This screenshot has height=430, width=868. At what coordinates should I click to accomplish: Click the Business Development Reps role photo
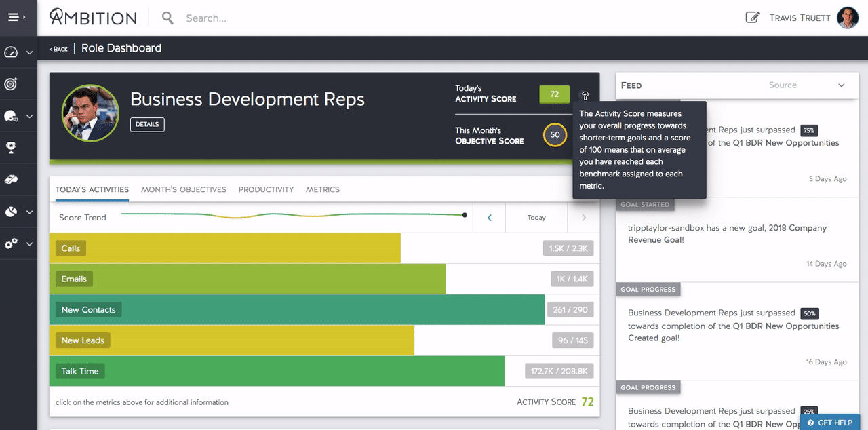pos(90,113)
